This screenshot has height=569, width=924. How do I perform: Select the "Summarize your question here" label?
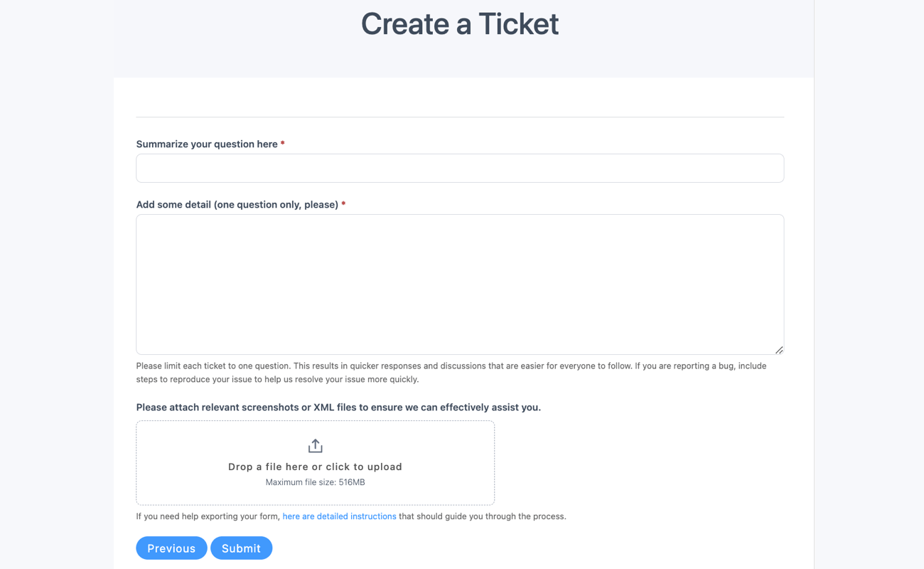[x=207, y=144]
